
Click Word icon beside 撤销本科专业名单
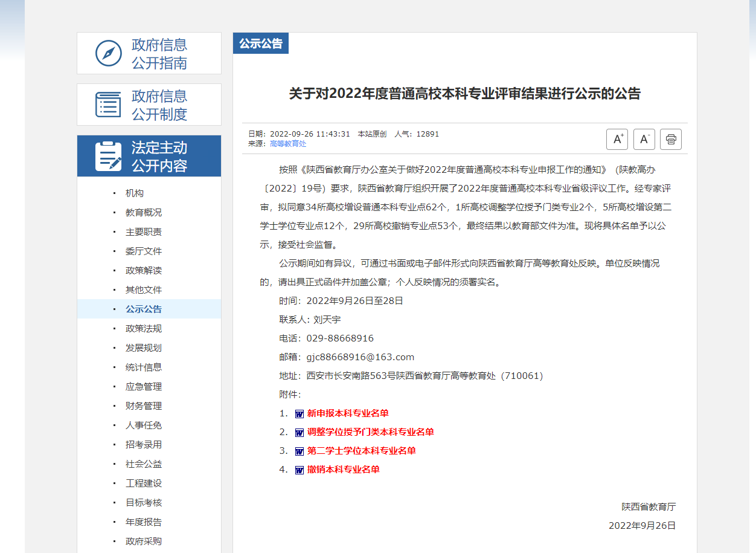300,470
